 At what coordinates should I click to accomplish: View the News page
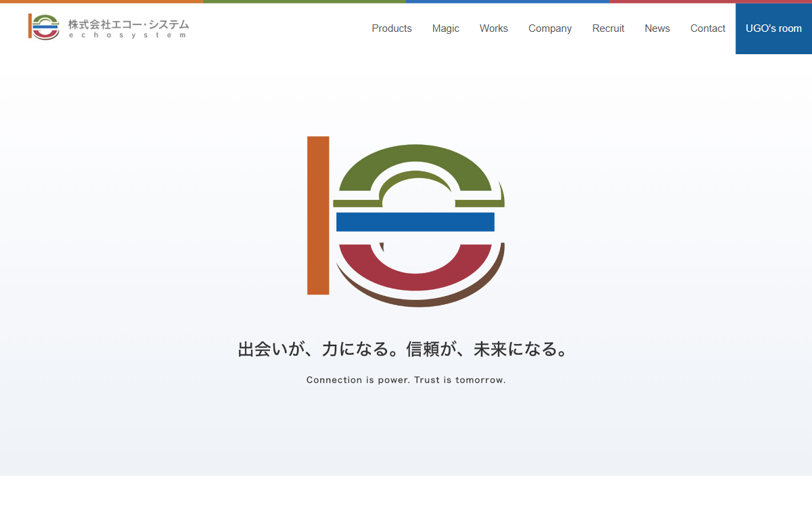657,28
